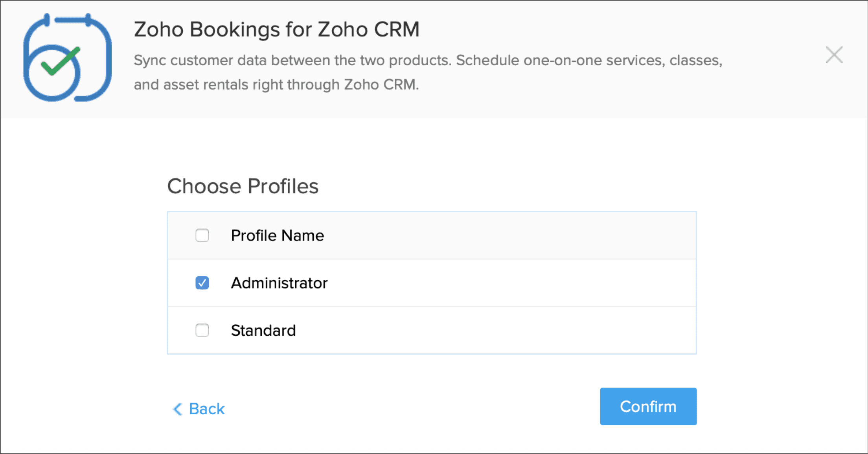
Task: Click the Zoho Bookings for Zoho CRM title
Action: click(x=276, y=29)
